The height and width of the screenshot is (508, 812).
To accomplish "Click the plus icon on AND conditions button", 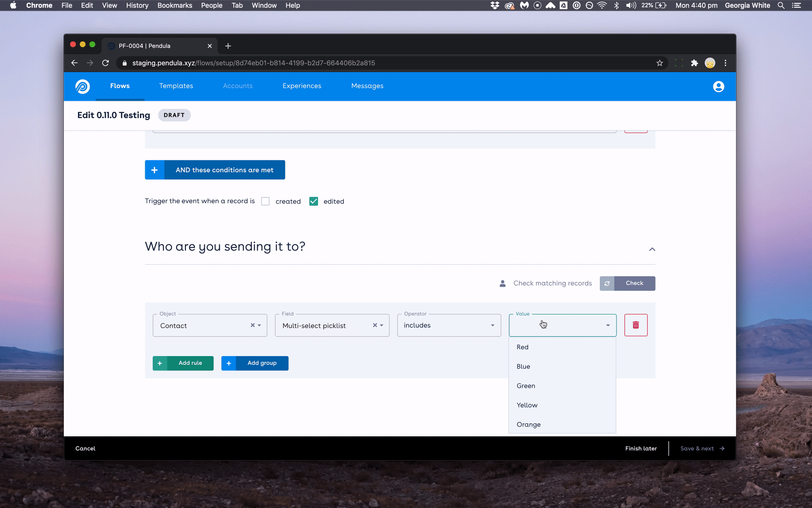I will [154, 170].
